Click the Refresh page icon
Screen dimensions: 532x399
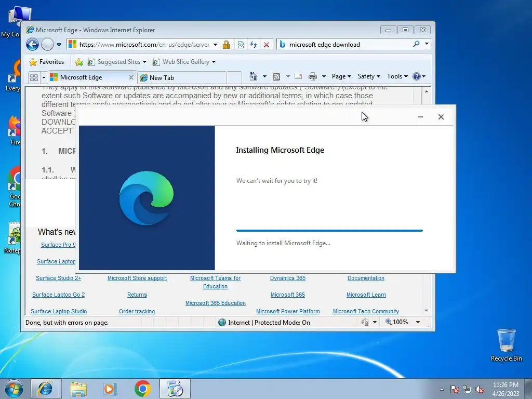tap(254, 45)
